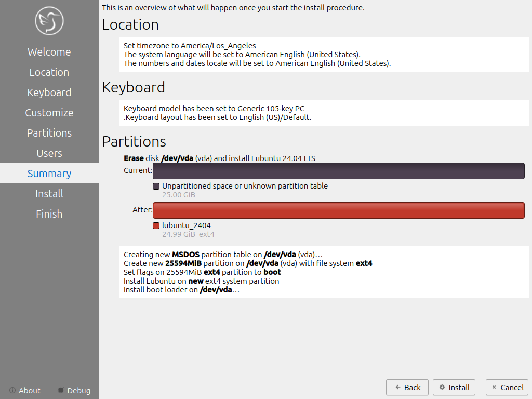Select the Customize step
The width and height of the screenshot is (532, 399).
[x=49, y=113]
